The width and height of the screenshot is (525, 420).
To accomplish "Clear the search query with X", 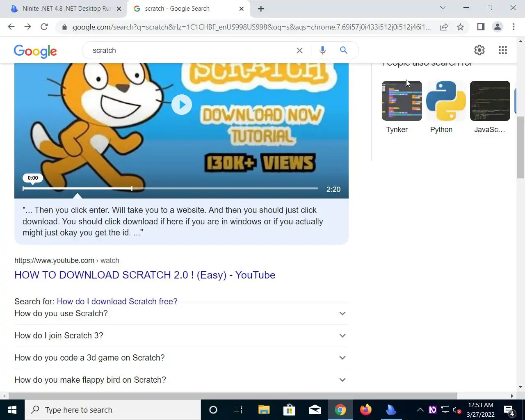I will (299, 50).
